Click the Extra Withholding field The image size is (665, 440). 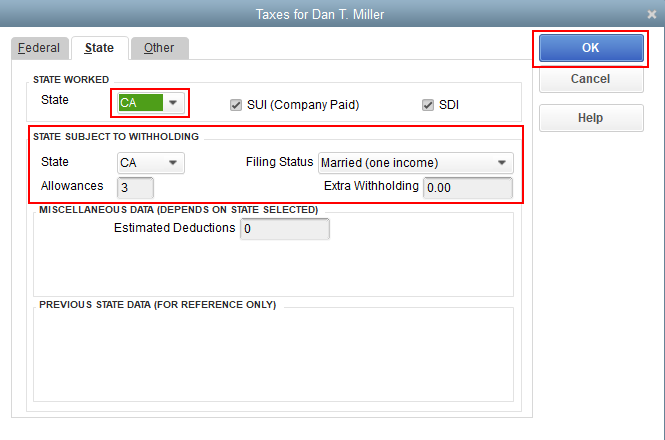coord(468,188)
